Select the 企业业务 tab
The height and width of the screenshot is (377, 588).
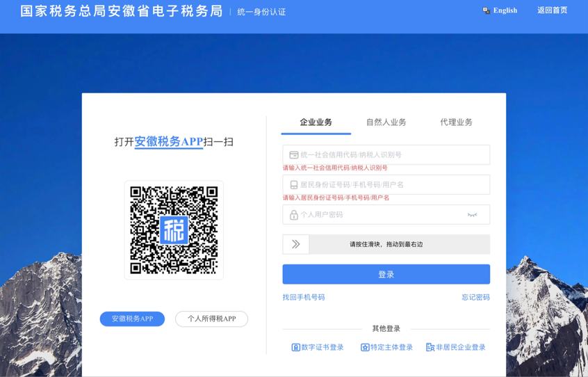316,122
